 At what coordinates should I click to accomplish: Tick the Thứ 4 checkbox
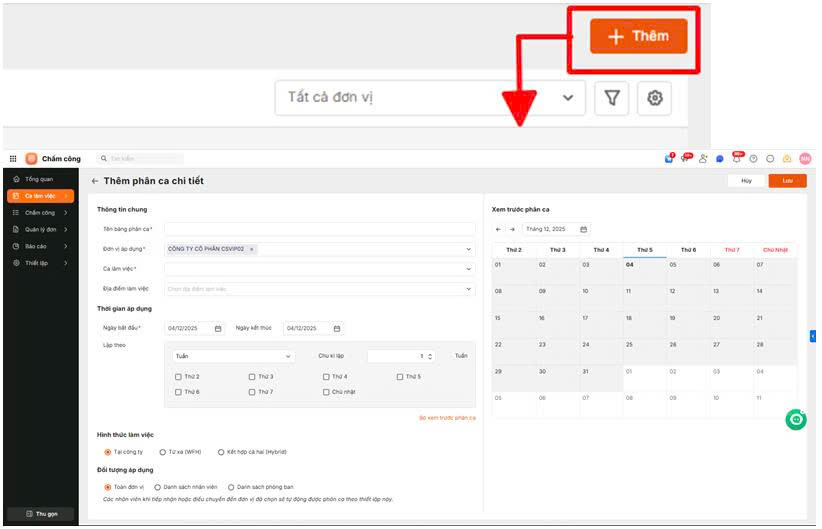[x=326, y=377]
